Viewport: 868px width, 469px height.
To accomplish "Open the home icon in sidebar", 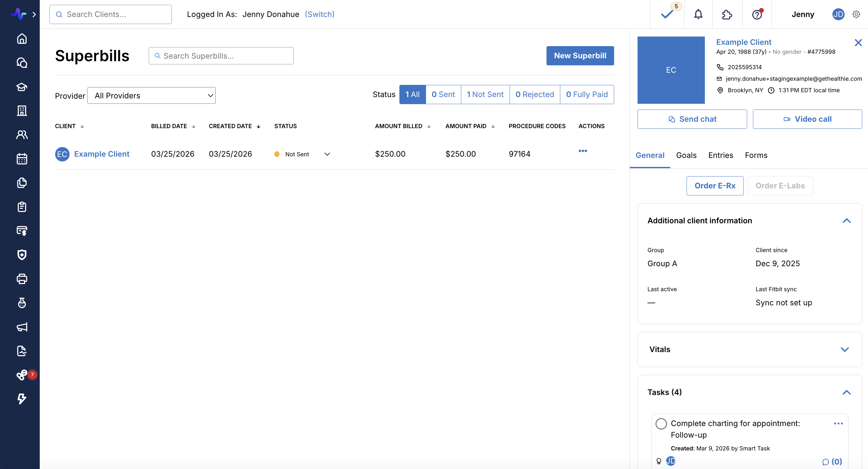I will (22, 39).
